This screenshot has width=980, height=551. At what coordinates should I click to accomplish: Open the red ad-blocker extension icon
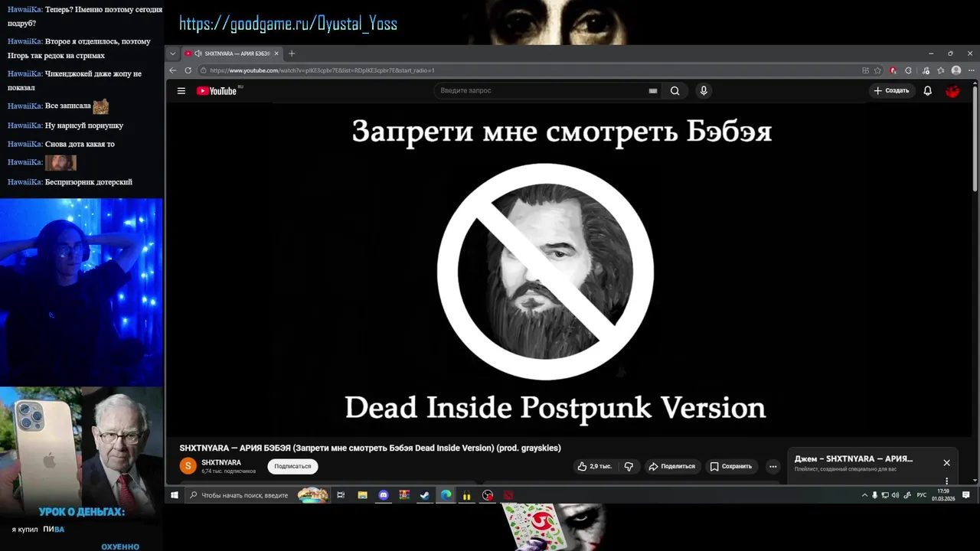point(893,70)
